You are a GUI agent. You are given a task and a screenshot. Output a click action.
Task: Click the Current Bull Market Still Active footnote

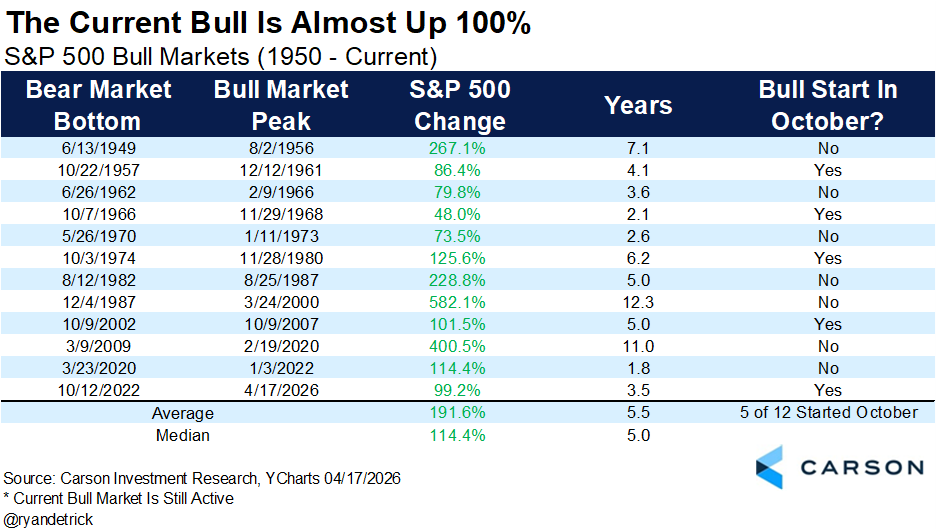[119, 498]
